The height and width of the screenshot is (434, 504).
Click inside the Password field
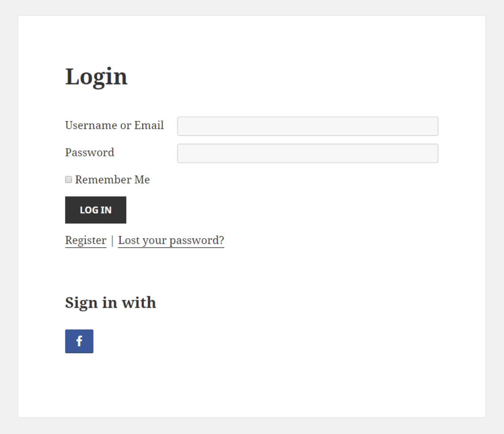point(307,153)
